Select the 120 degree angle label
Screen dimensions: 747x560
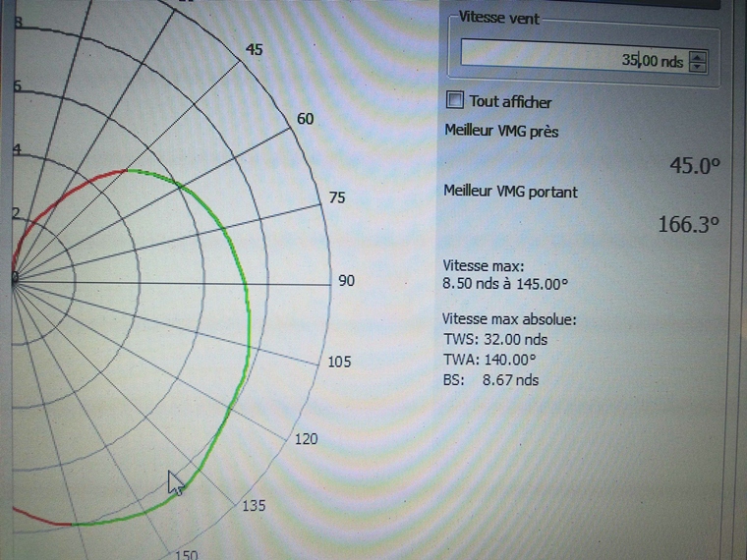[x=306, y=438]
